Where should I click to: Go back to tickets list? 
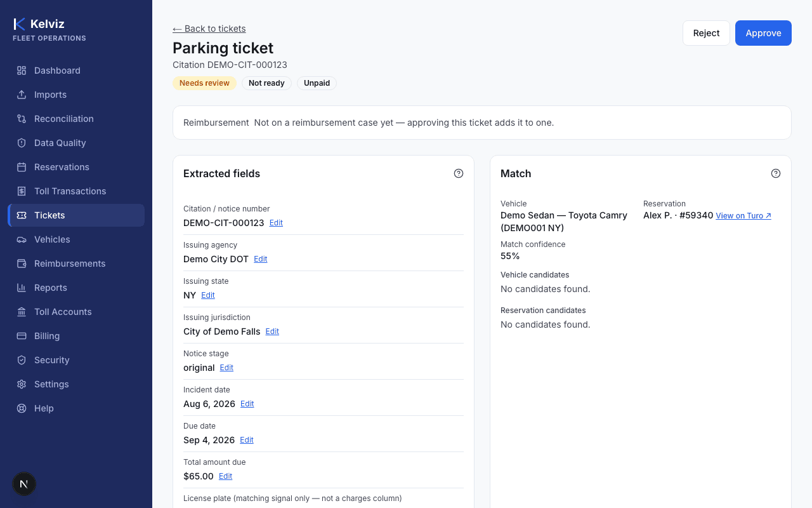tap(209, 29)
